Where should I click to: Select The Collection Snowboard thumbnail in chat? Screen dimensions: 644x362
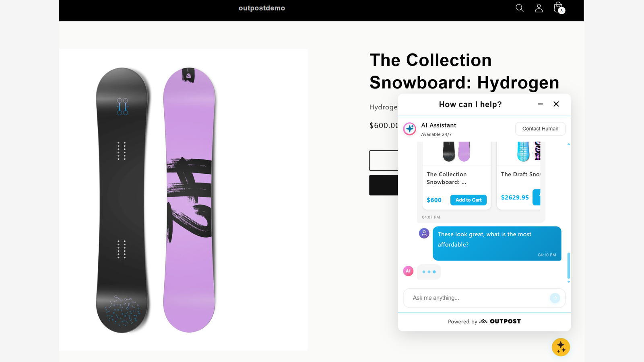tap(456, 152)
